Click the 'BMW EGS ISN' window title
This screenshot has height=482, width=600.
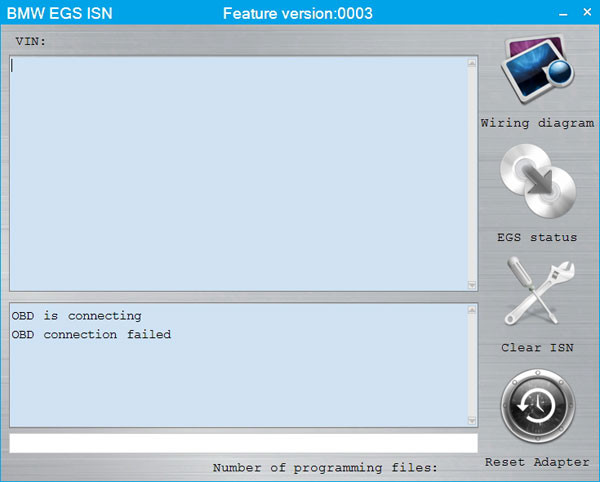60,13
